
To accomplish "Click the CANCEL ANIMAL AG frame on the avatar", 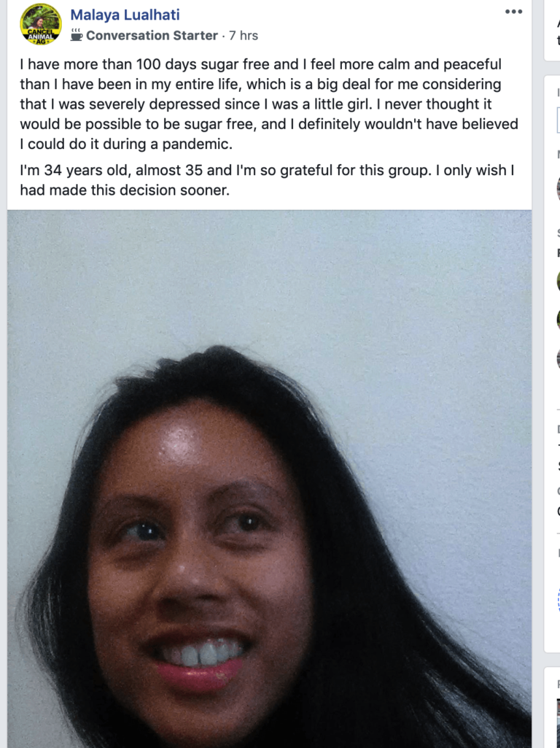I will (41, 37).
